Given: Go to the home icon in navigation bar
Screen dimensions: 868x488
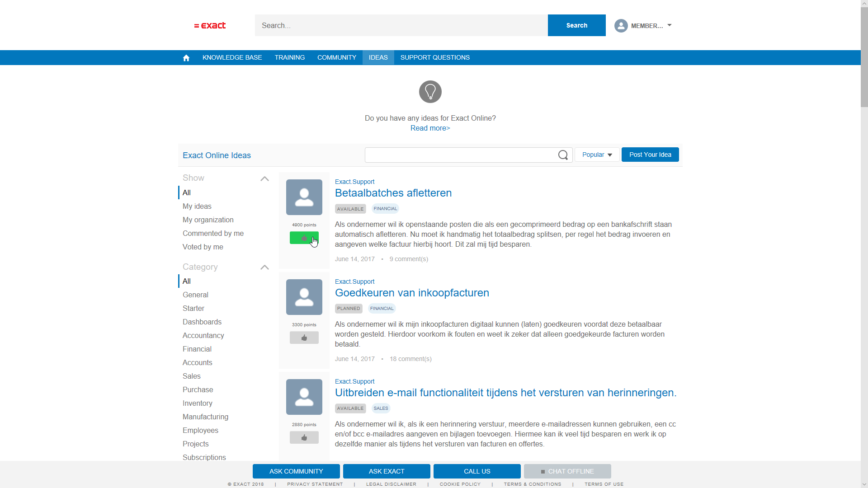Looking at the screenshot, I should (x=186, y=58).
